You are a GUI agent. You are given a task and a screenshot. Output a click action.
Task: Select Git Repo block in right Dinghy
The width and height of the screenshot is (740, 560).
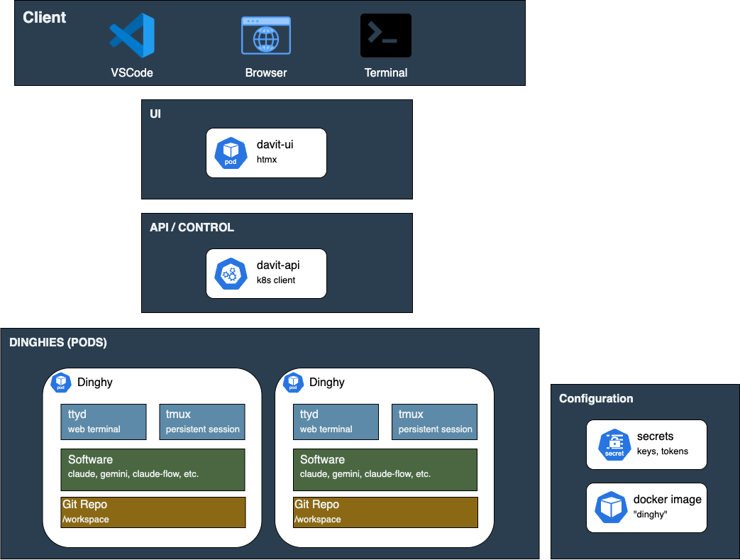pos(385,512)
